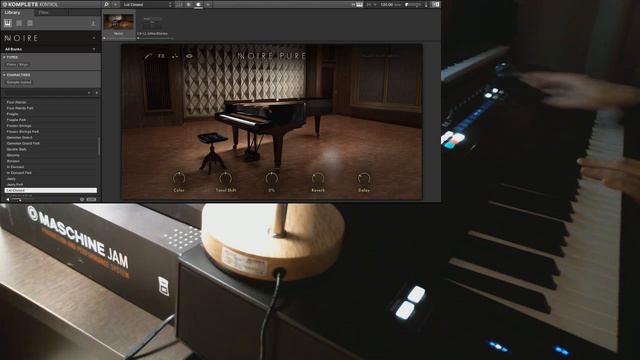Click the Komplete Kontrol logo

pyautogui.click(x=30, y=4)
